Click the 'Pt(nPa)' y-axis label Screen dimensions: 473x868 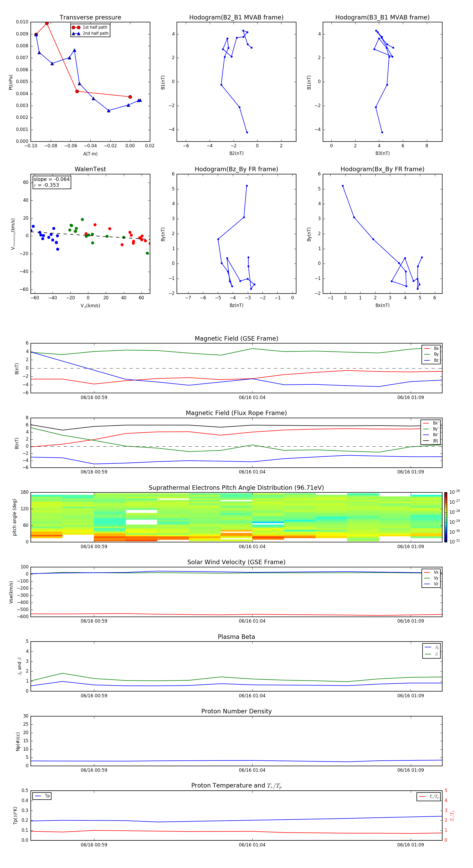pos(11,82)
